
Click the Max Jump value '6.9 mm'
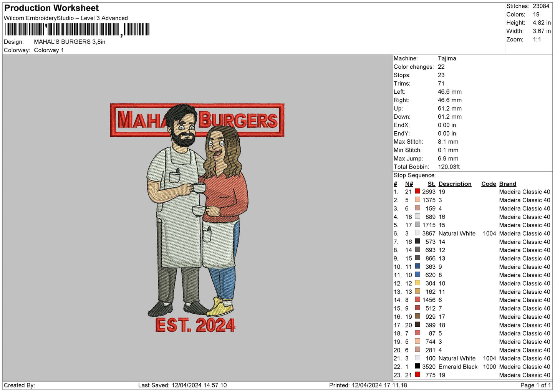(448, 159)
